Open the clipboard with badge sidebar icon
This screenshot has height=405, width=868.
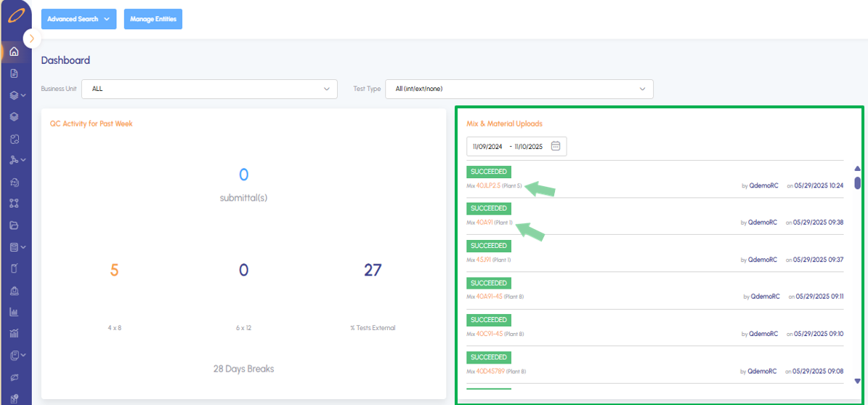coord(15,398)
